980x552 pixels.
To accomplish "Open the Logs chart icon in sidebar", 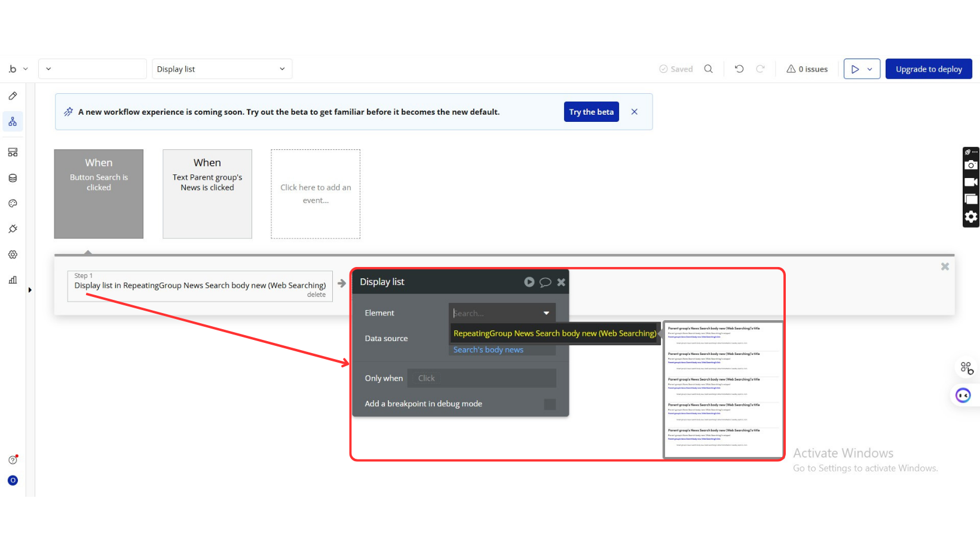I will 13,280.
